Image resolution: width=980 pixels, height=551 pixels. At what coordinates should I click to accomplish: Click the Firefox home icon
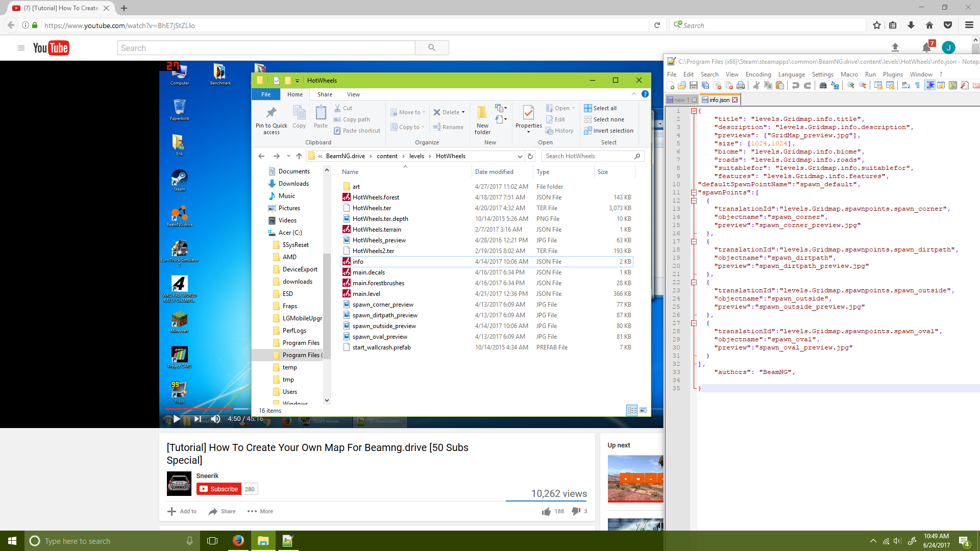(x=929, y=25)
